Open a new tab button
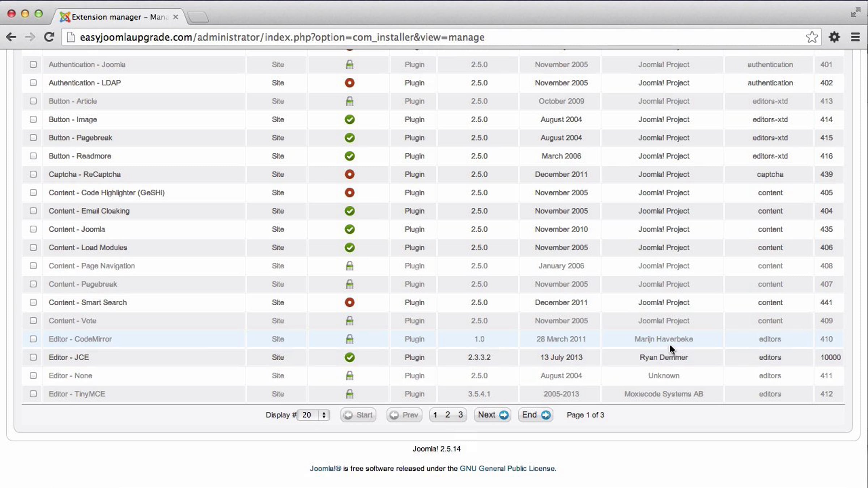Image resolution: width=868 pixels, height=488 pixels. click(x=198, y=17)
